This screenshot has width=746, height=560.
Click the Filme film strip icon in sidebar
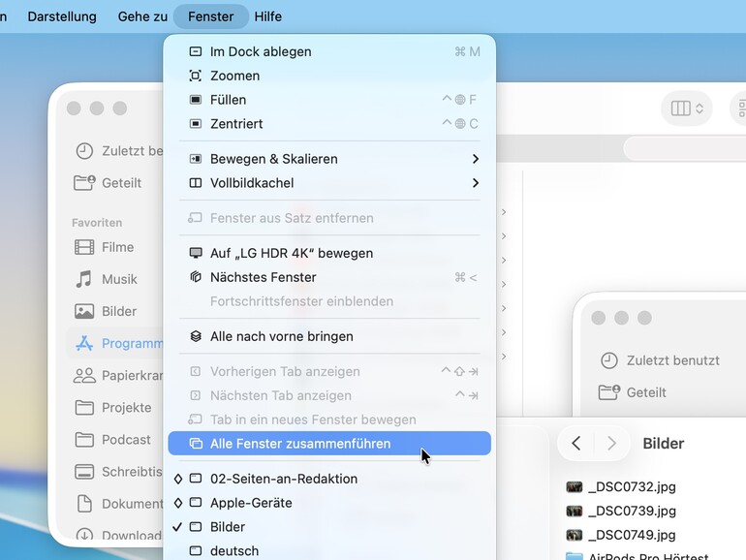pos(84,247)
